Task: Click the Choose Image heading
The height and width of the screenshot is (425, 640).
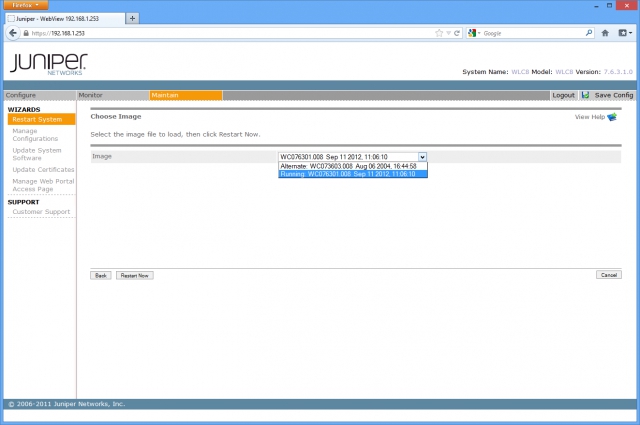Action: tap(116, 116)
